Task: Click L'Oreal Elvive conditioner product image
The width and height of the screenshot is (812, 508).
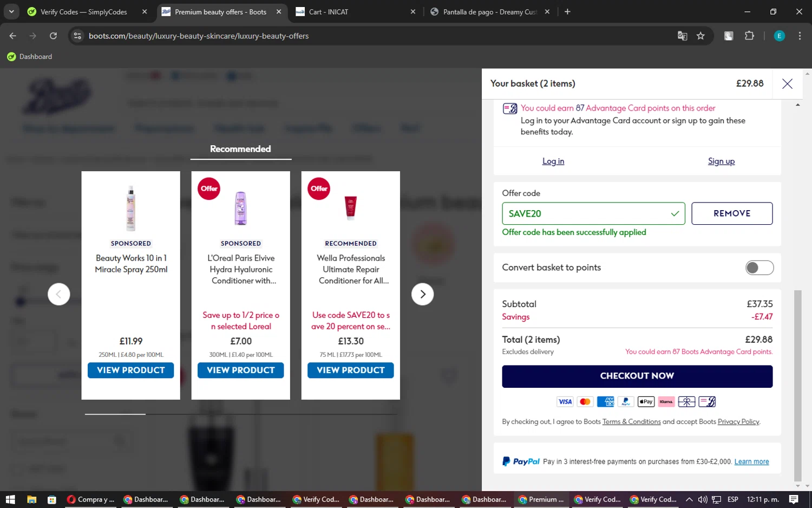Action: [240, 209]
